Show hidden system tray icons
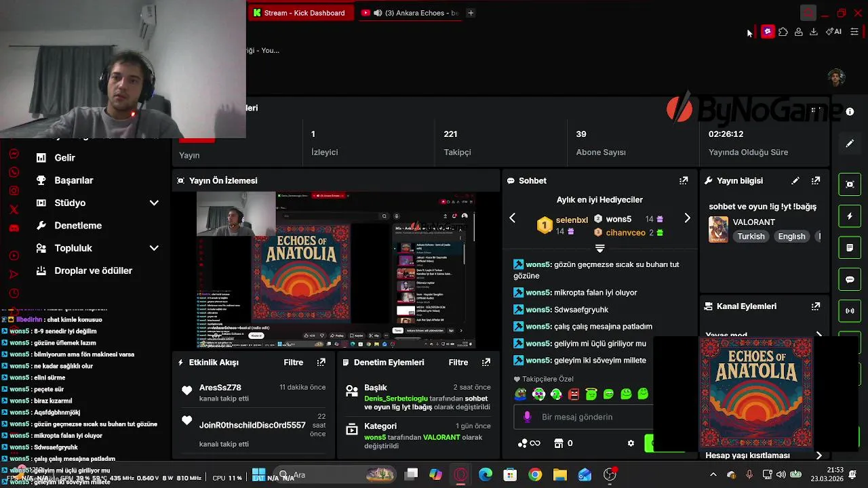This screenshot has height=488, width=868. (x=713, y=475)
